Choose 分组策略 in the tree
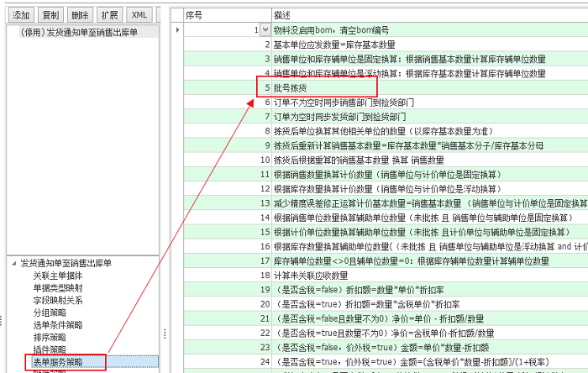The height and width of the screenshot is (373, 588). click(x=49, y=312)
